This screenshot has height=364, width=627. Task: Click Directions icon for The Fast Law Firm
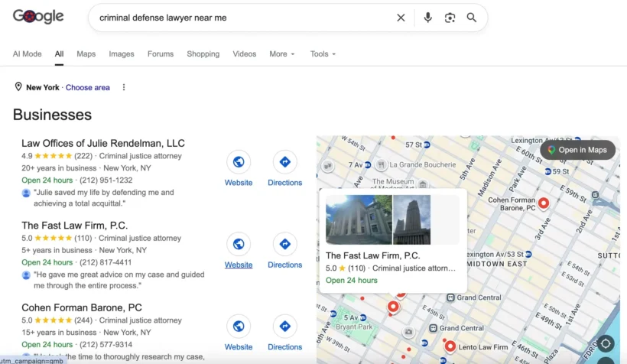tap(284, 244)
